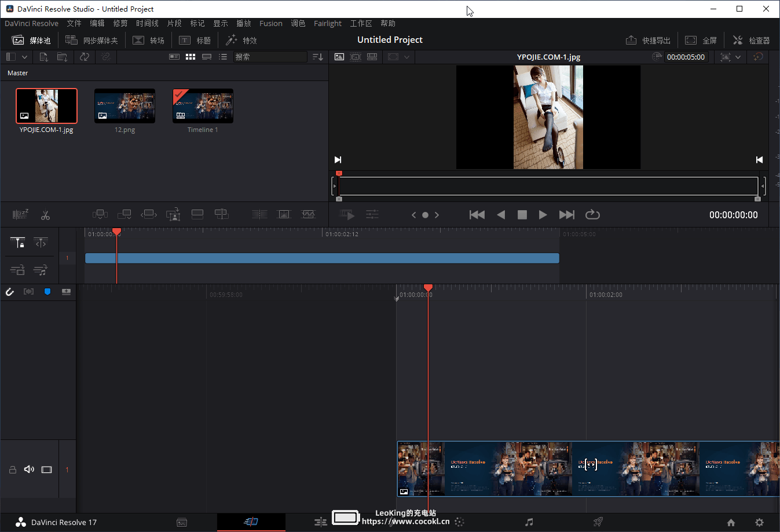Open the 检查器 (Inspector) panel
Viewport: 780px width, 532px height.
[751, 40]
